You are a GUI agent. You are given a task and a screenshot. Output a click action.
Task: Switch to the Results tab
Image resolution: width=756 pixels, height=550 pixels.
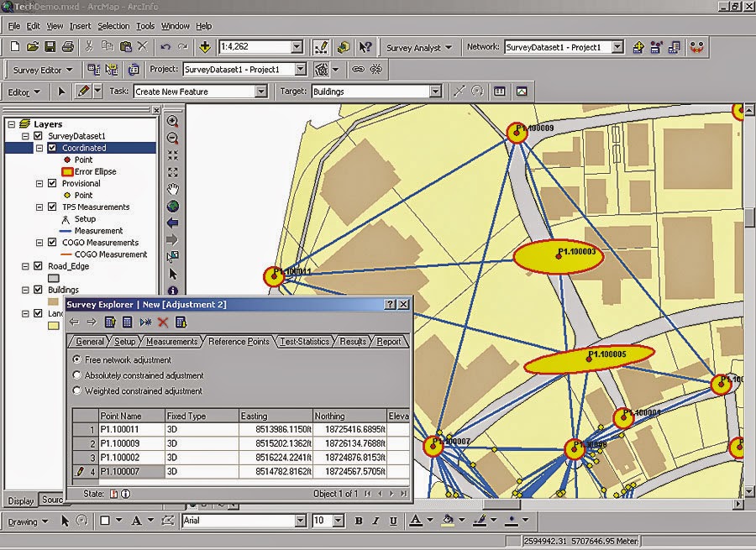[x=353, y=341]
